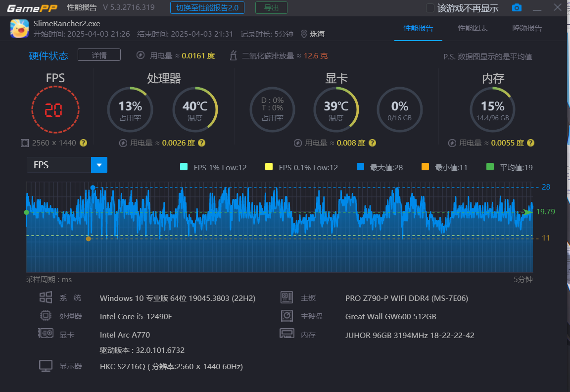
Task: Click the resolution frame icon beside 2560 x 1440
Action: [24, 143]
